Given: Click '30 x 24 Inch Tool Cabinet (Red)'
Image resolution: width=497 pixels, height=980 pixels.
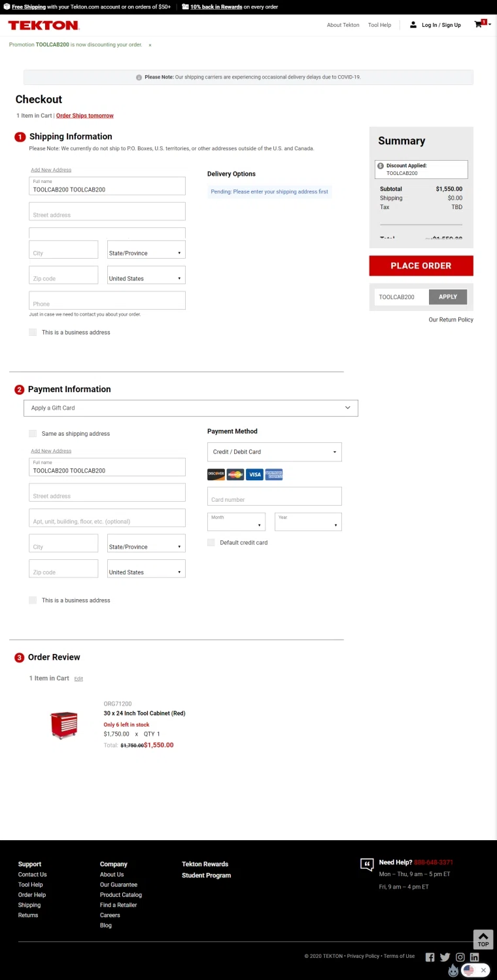Looking at the screenshot, I should pyautogui.click(x=145, y=713).
